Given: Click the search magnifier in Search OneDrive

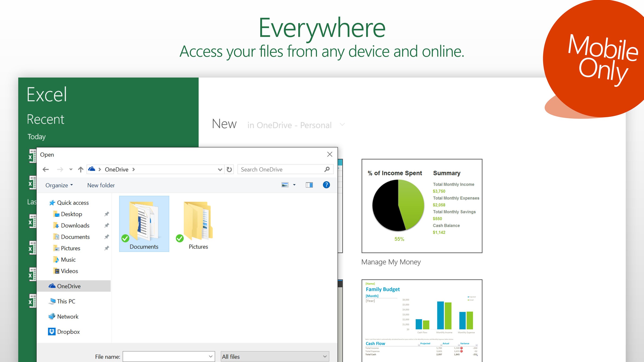Looking at the screenshot, I should tap(327, 169).
